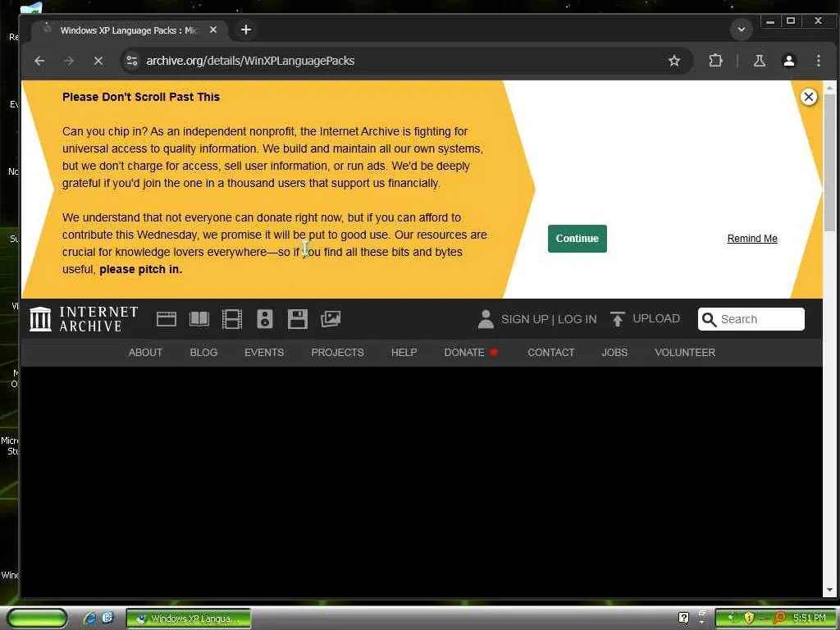The image size is (840, 630).
Task: Go back to the previous page
Action: (39, 61)
